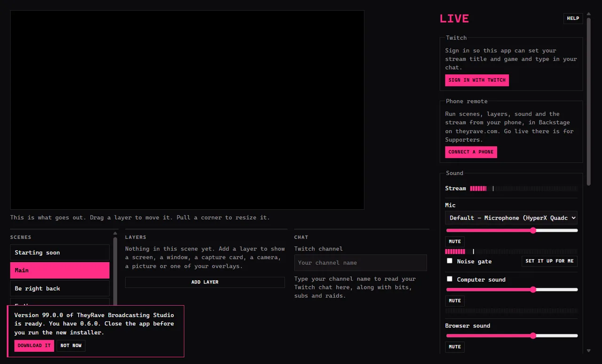Image resolution: width=602 pixels, height=364 pixels.
Task: Adjust the Computer sound volume slider
Action: click(x=512, y=290)
